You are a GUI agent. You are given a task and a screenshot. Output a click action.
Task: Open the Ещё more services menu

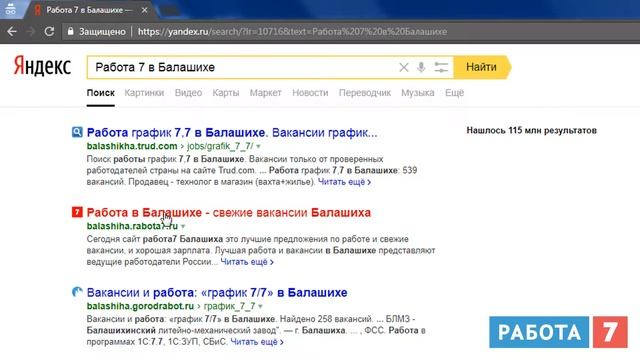[454, 93]
